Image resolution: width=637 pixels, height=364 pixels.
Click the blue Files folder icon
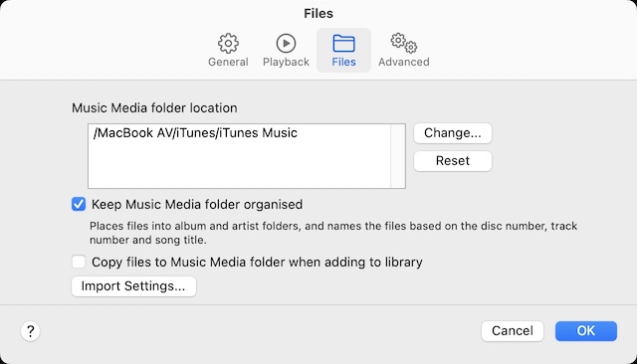(343, 44)
